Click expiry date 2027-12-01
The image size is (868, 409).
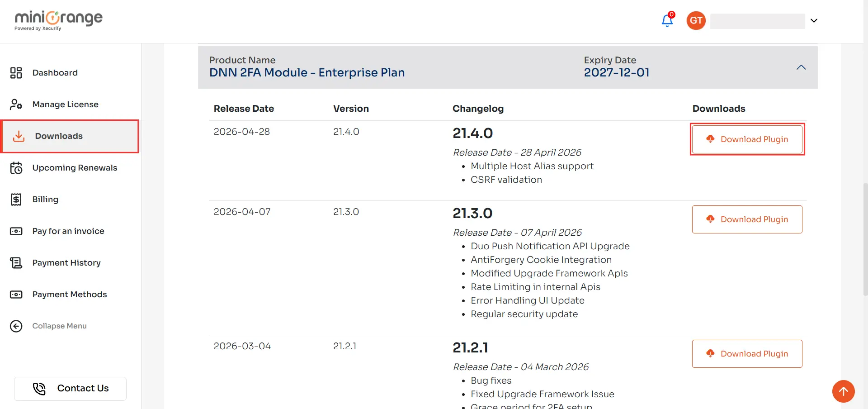[x=617, y=72]
